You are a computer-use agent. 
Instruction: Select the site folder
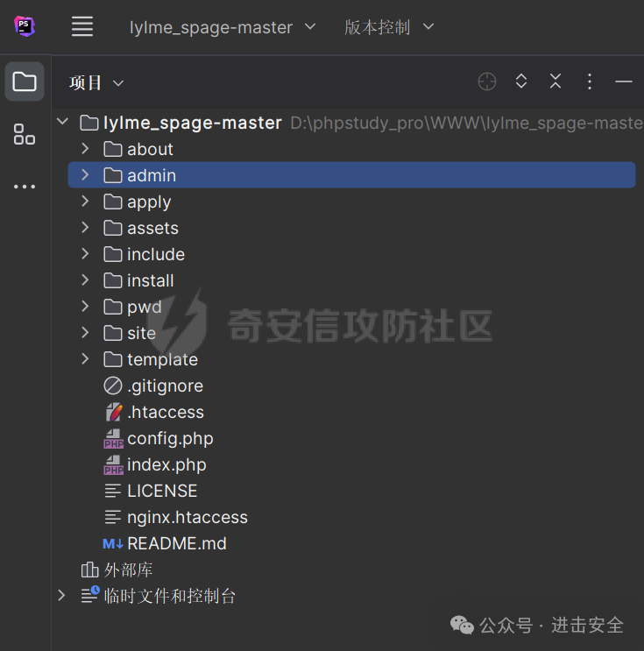point(141,334)
